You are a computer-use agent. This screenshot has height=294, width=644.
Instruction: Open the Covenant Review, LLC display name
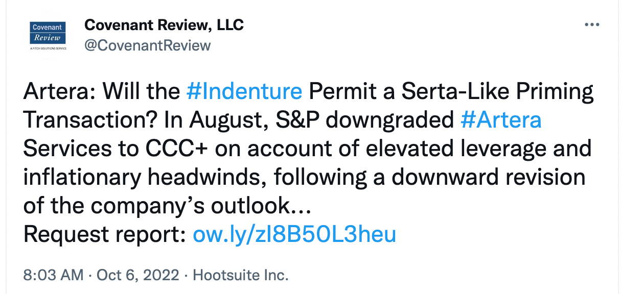(164, 24)
